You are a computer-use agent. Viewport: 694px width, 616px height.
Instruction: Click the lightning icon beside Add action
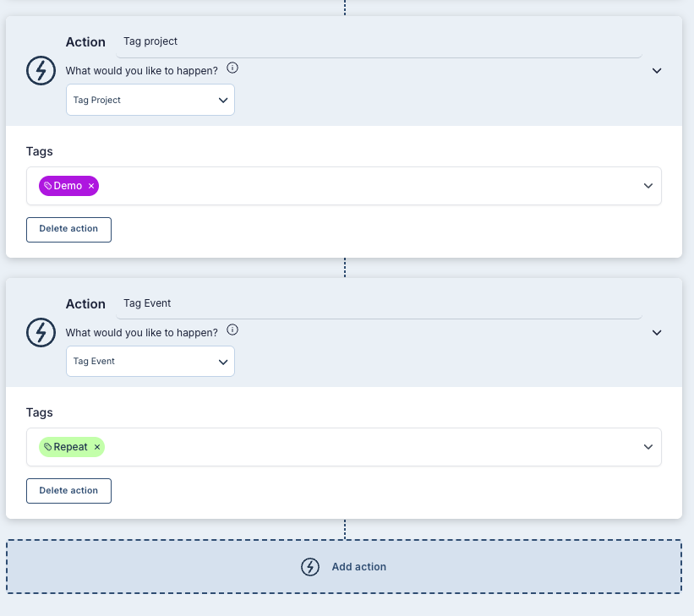click(x=310, y=567)
